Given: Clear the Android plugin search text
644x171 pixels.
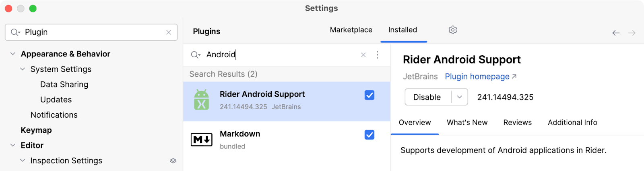Looking at the screenshot, I should tap(363, 55).
